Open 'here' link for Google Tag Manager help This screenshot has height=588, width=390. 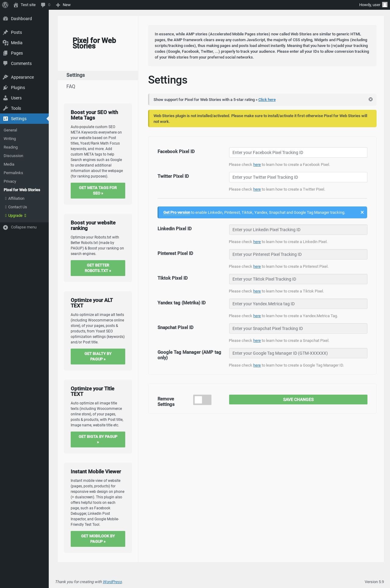(257, 365)
